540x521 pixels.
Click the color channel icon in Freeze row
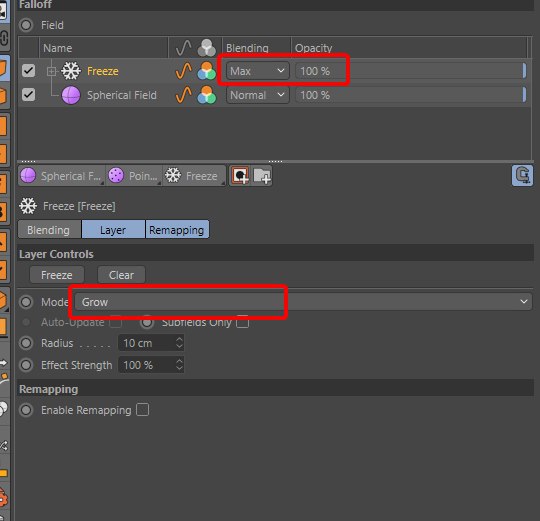pos(207,71)
